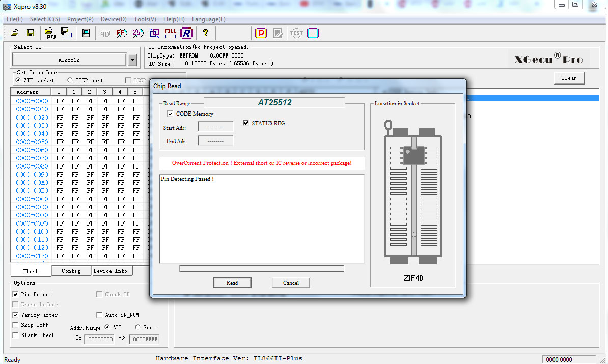This screenshot has height=364, width=608.
Task: Open help via the question mark icon
Action: 206,33
